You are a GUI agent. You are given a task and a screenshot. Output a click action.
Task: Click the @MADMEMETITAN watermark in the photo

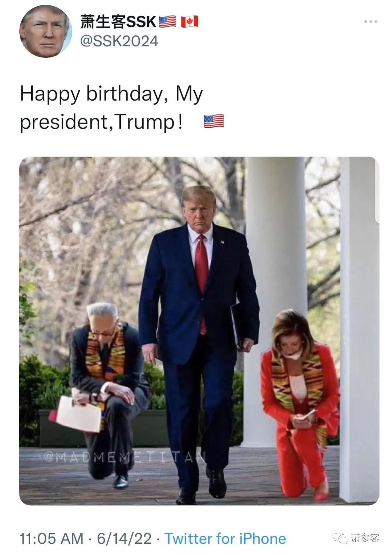point(124,456)
